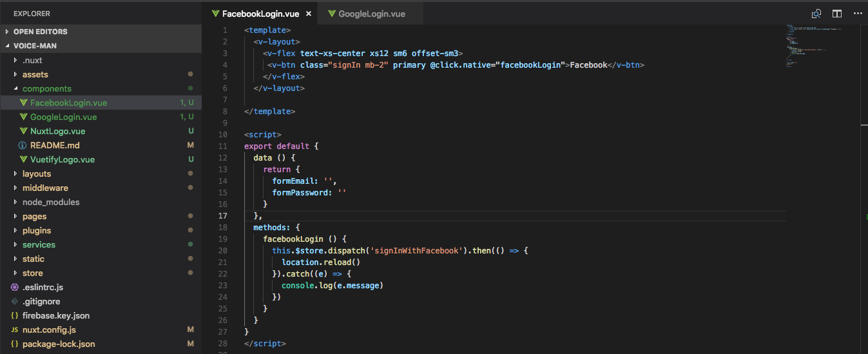Image resolution: width=868 pixels, height=354 pixels.
Task: Open the More Actions ellipsis menu
Action: point(857,14)
